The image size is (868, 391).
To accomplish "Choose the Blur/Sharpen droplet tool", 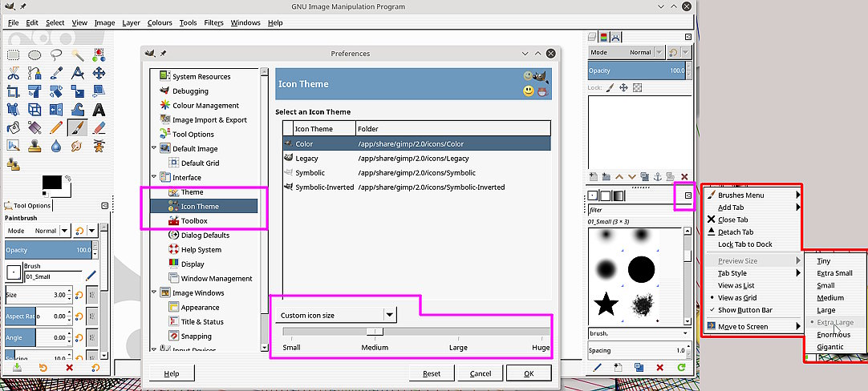I will (56, 146).
